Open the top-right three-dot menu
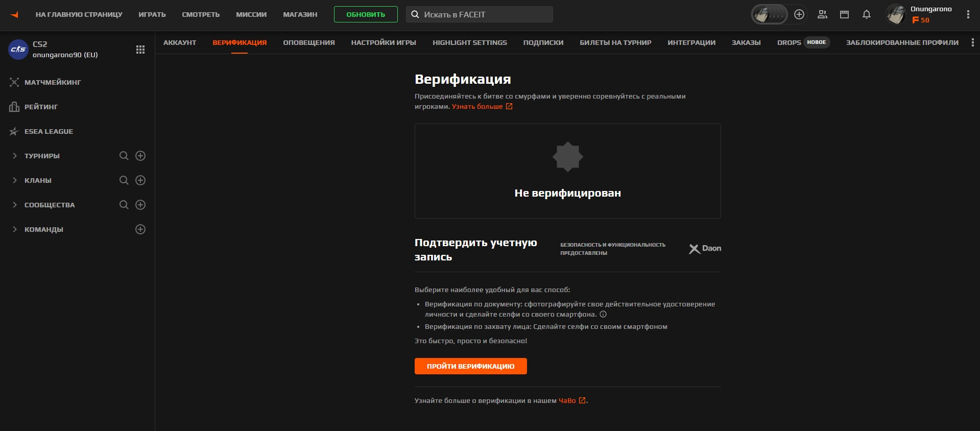Image resolution: width=980 pixels, height=431 pixels. 968,14
